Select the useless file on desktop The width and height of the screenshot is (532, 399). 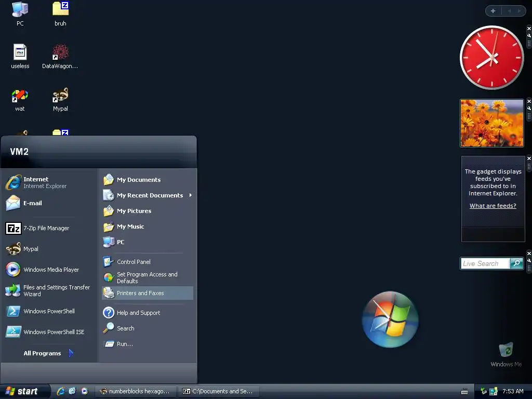coord(20,57)
